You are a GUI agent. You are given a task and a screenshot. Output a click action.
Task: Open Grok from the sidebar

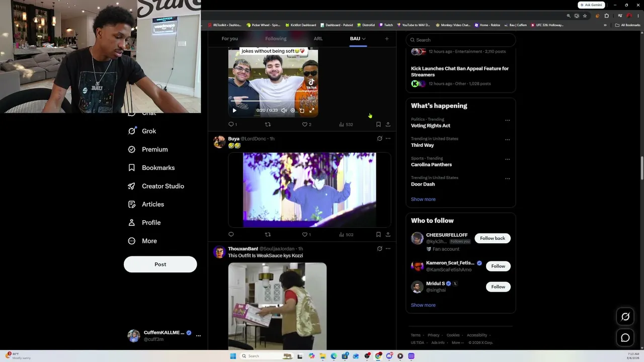click(142, 131)
